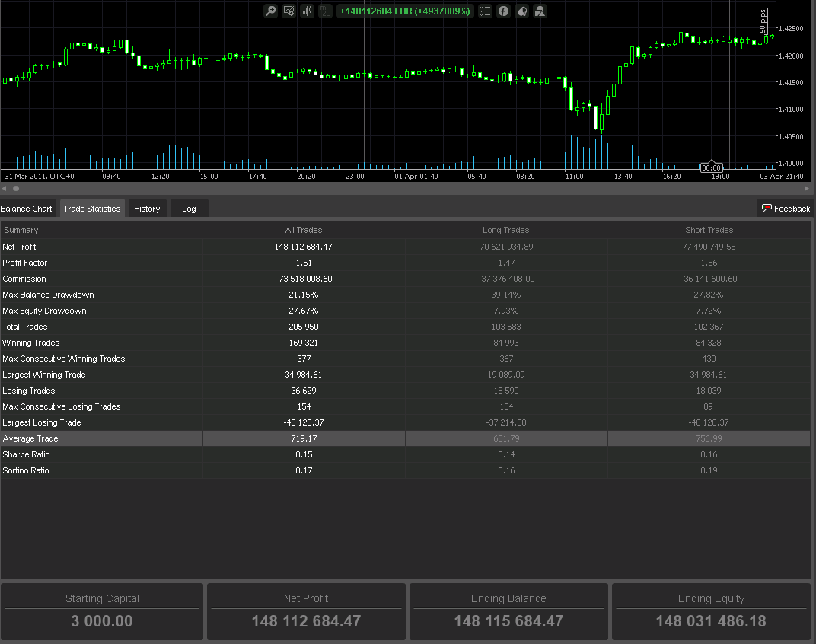Click the Long Trades column header
The image size is (816, 644).
[505, 230]
